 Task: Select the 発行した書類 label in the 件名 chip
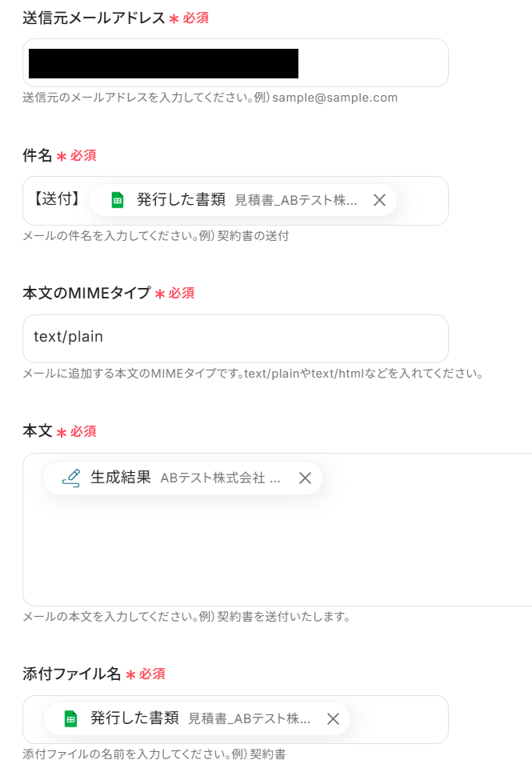point(181,199)
